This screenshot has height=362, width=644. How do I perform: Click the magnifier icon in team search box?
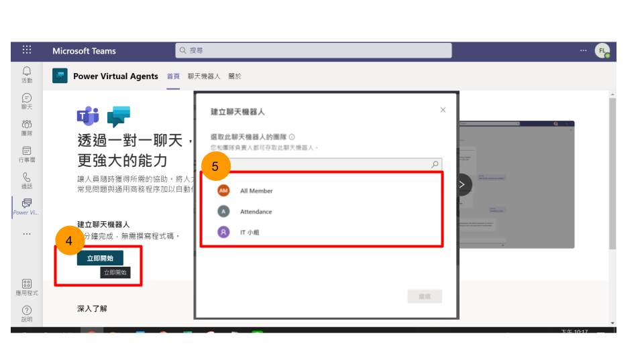coord(435,164)
